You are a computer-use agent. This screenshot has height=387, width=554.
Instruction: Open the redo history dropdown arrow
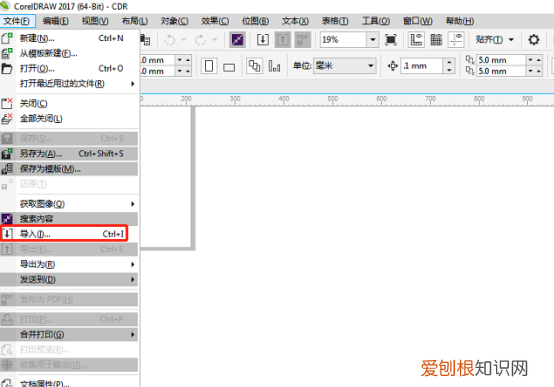[x=214, y=40]
